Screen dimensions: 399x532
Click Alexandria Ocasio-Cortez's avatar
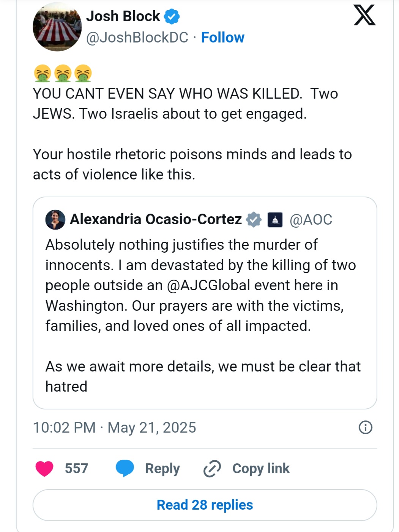pos(55,220)
